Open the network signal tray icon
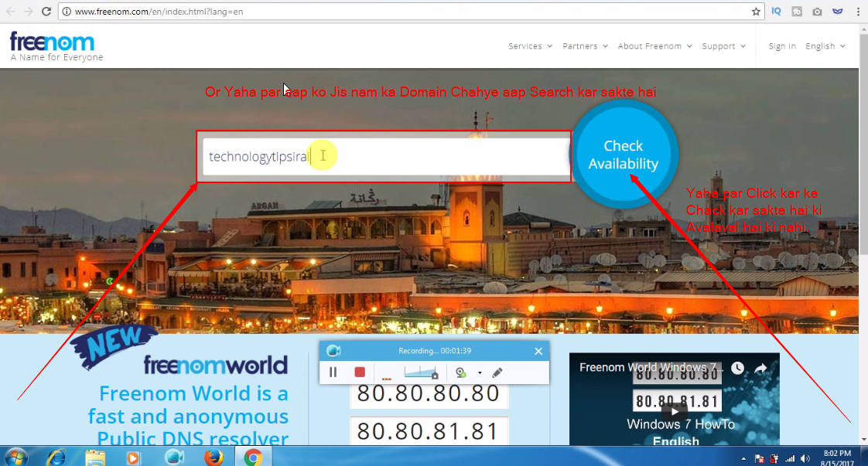 (790, 459)
